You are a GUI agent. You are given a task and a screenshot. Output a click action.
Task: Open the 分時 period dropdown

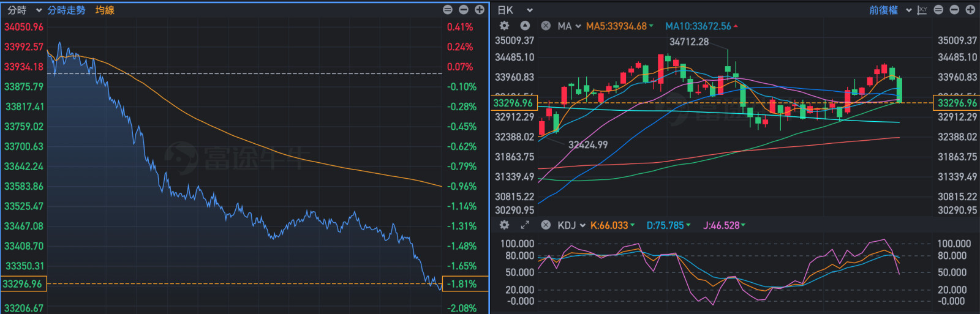pyautogui.click(x=23, y=10)
